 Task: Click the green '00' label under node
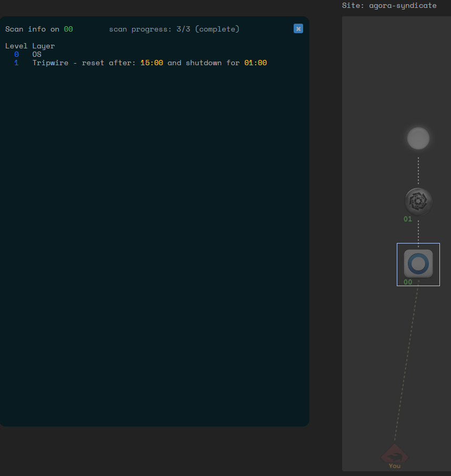(408, 282)
